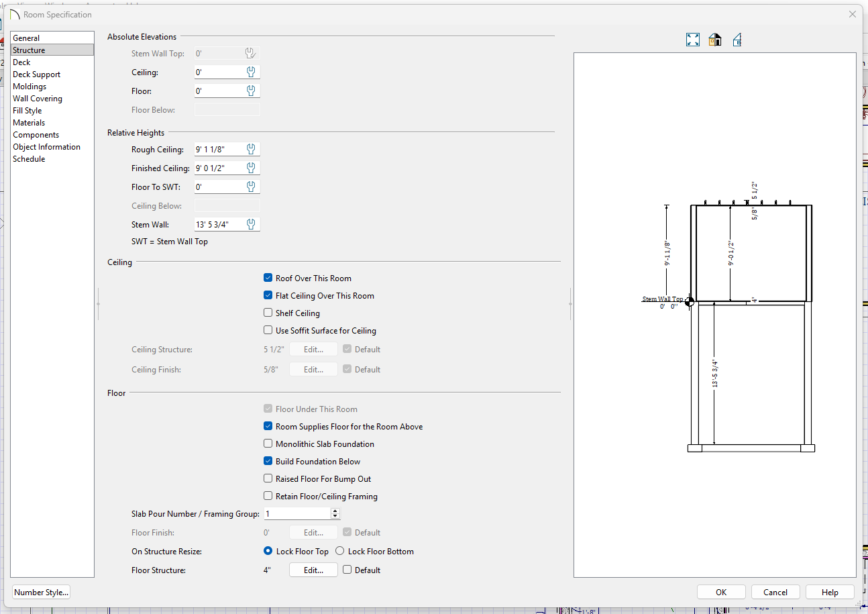Click the Floor To SWT input field
Screen dimensions: 868x614
(x=218, y=187)
